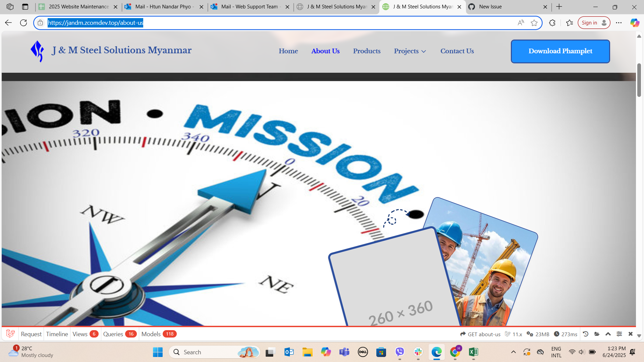Open Copilot sidebar icon
This screenshot has height=362, width=644.
point(634,23)
